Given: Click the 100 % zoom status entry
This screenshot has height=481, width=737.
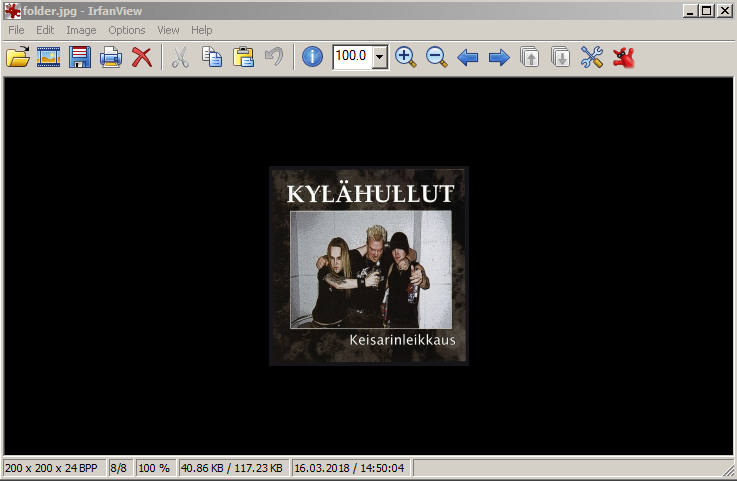Looking at the screenshot, I should point(156,468).
